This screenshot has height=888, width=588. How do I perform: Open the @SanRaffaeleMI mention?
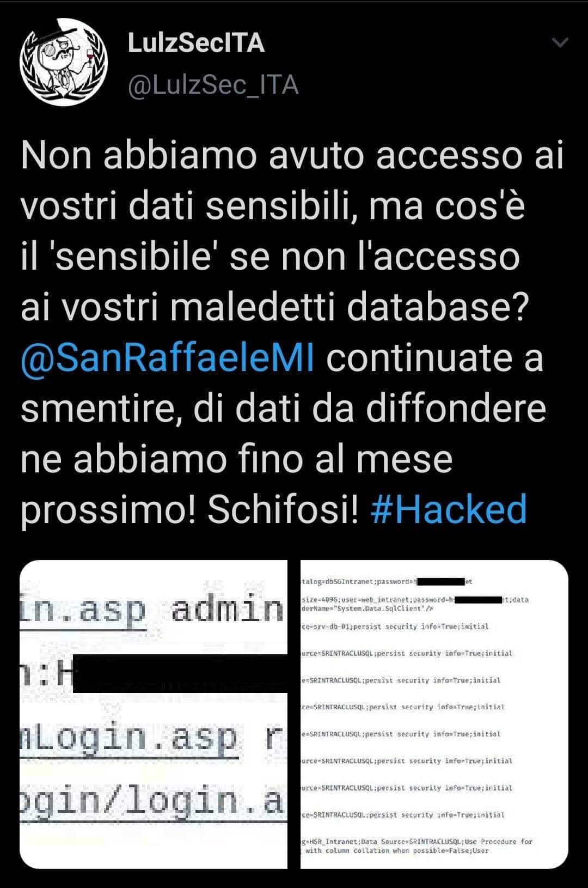click(x=168, y=358)
